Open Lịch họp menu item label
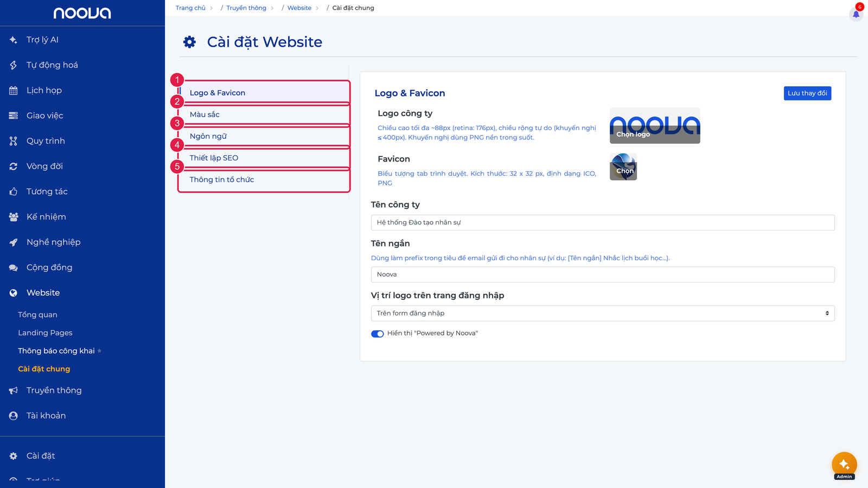Image resolution: width=868 pixels, height=488 pixels. pyautogui.click(x=44, y=91)
